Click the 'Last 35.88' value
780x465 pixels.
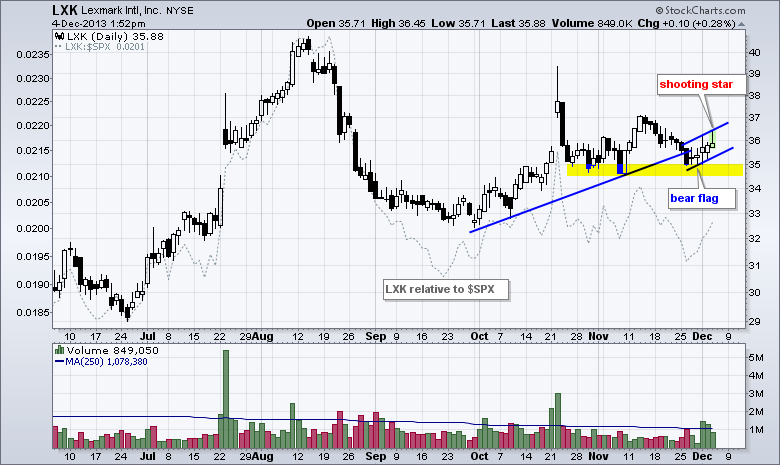(x=518, y=23)
